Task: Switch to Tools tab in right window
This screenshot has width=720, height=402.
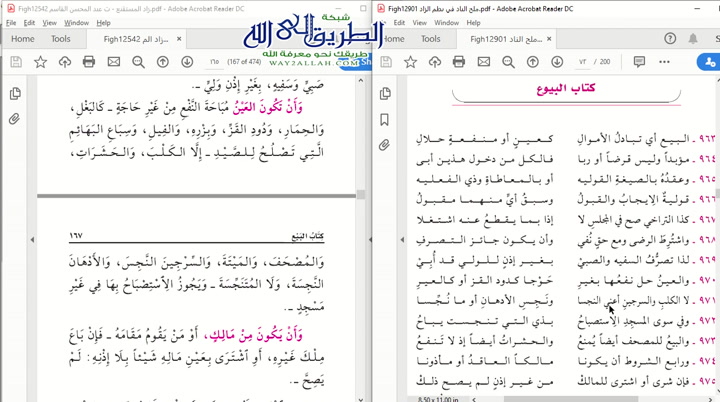Action: click(x=431, y=39)
